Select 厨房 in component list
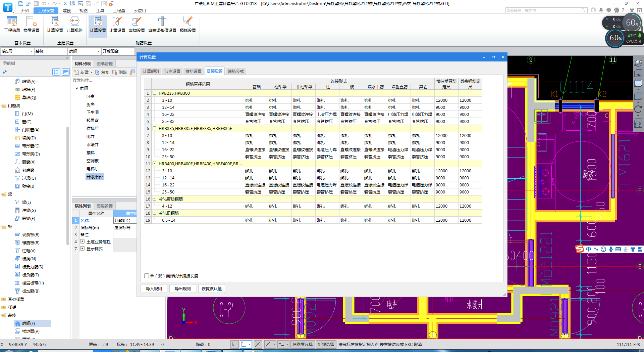 [91, 104]
